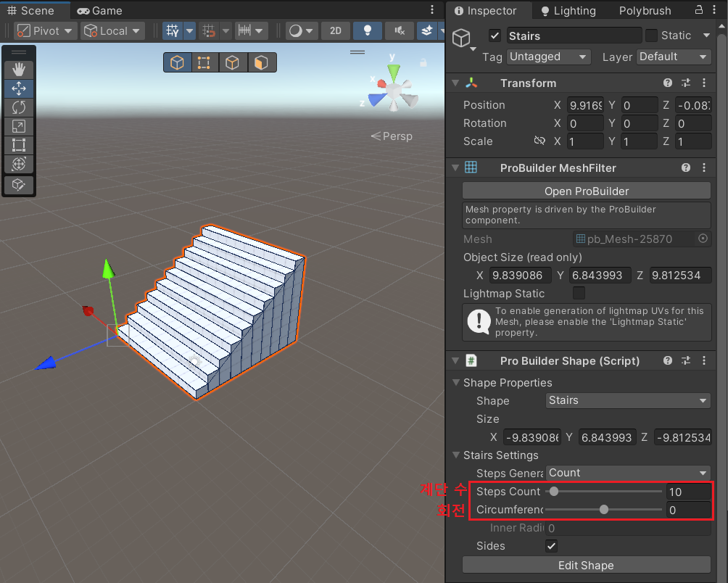Open Transform component context menu
The height and width of the screenshot is (583, 728).
(x=704, y=83)
